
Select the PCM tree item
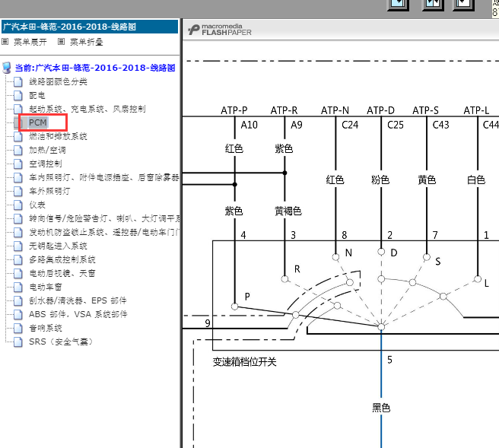[38, 122]
